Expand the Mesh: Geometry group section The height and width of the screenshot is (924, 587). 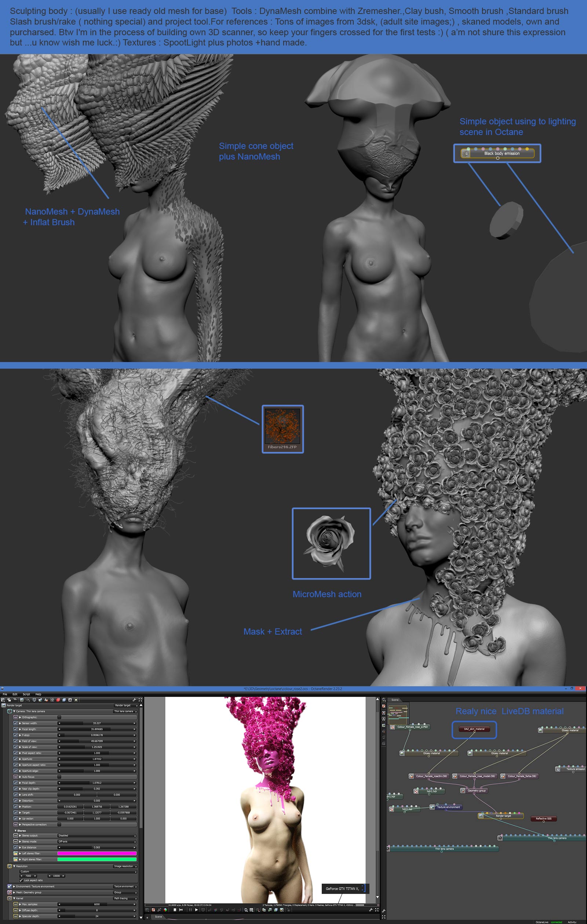tap(14, 892)
